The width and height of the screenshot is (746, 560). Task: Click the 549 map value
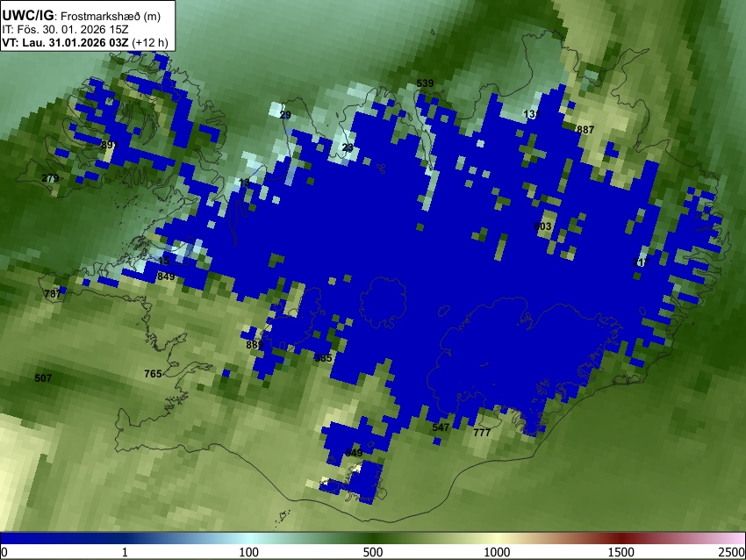tap(354, 452)
